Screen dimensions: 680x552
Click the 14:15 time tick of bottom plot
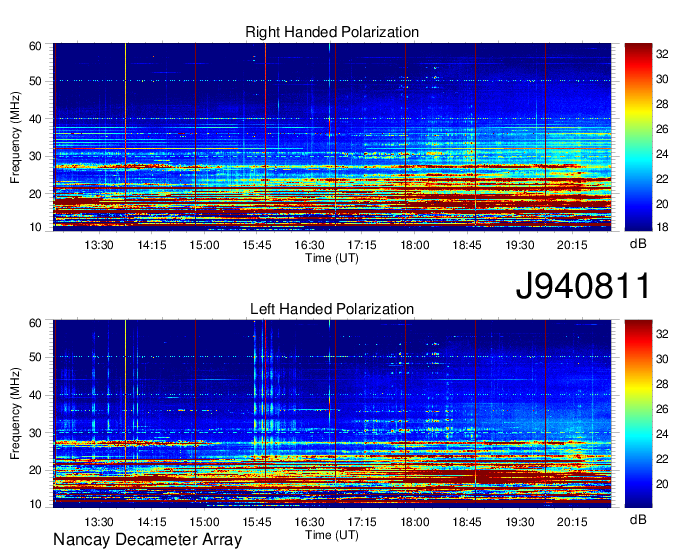(x=152, y=522)
